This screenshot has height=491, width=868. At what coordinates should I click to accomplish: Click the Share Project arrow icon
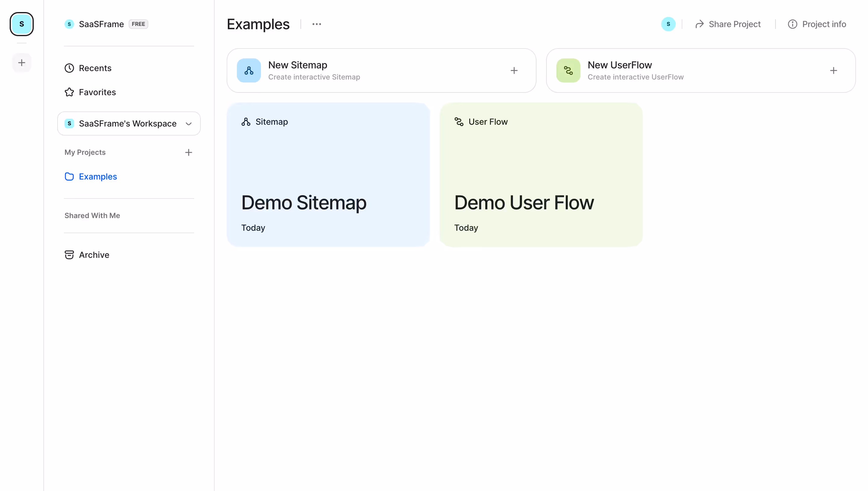click(x=699, y=24)
